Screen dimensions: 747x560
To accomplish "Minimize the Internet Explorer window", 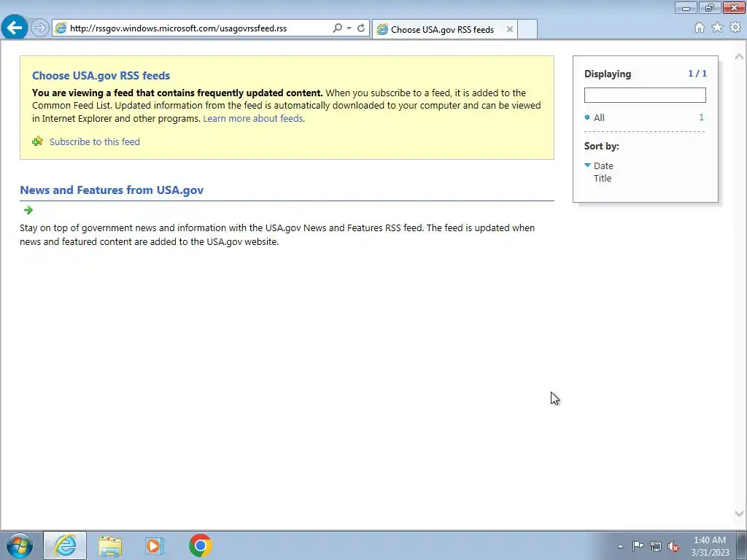I will click(x=686, y=7).
